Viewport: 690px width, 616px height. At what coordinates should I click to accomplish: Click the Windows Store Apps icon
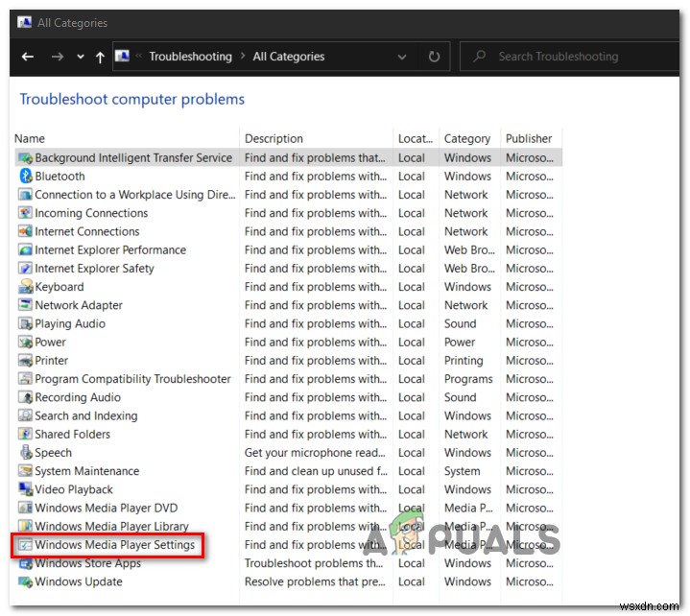26,563
